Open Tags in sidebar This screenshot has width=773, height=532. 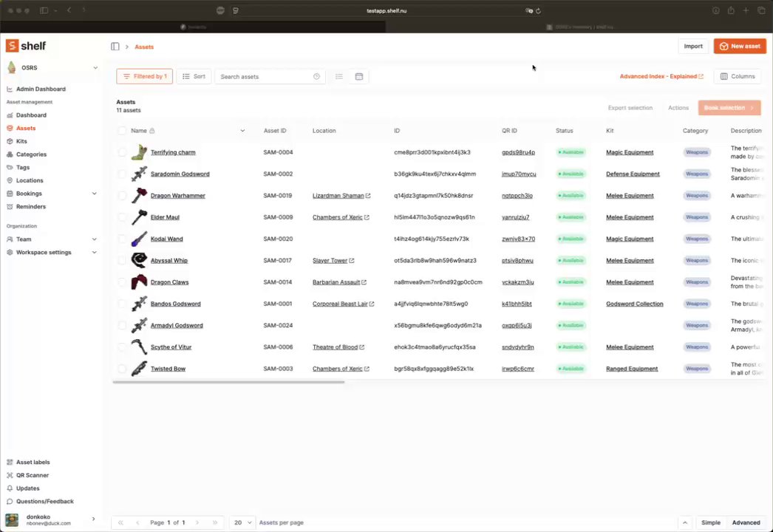coord(23,167)
